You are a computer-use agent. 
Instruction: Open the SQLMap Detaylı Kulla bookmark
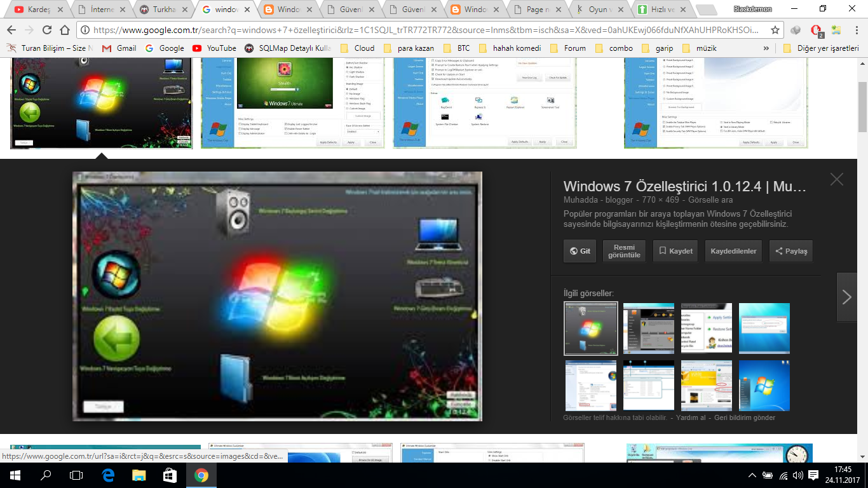287,48
